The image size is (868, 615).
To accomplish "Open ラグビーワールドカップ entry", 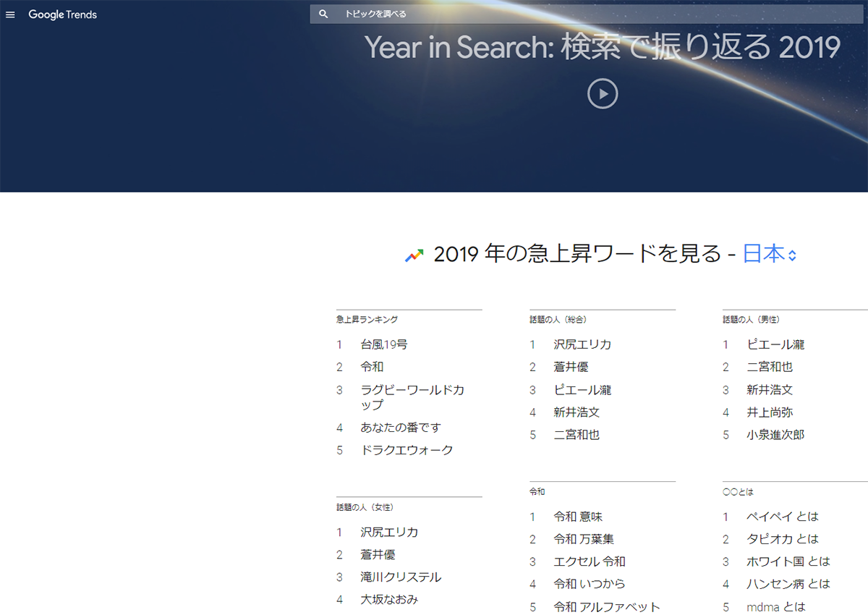I will 412,397.
